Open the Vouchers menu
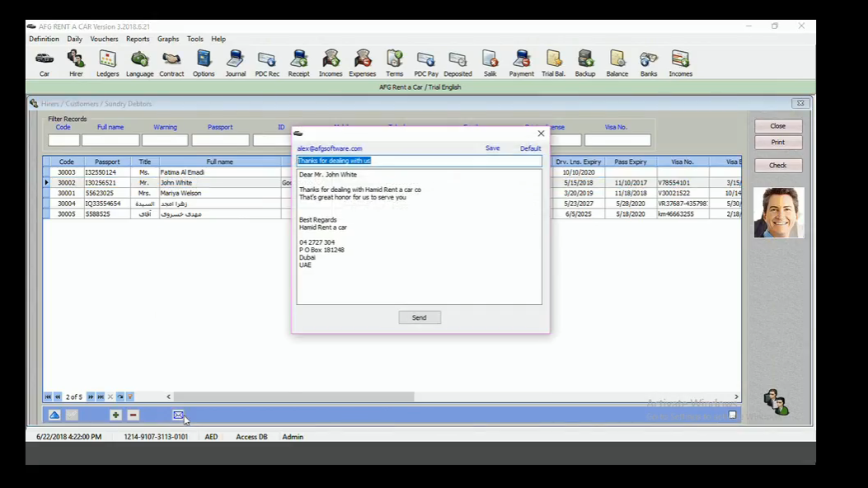 coord(104,39)
